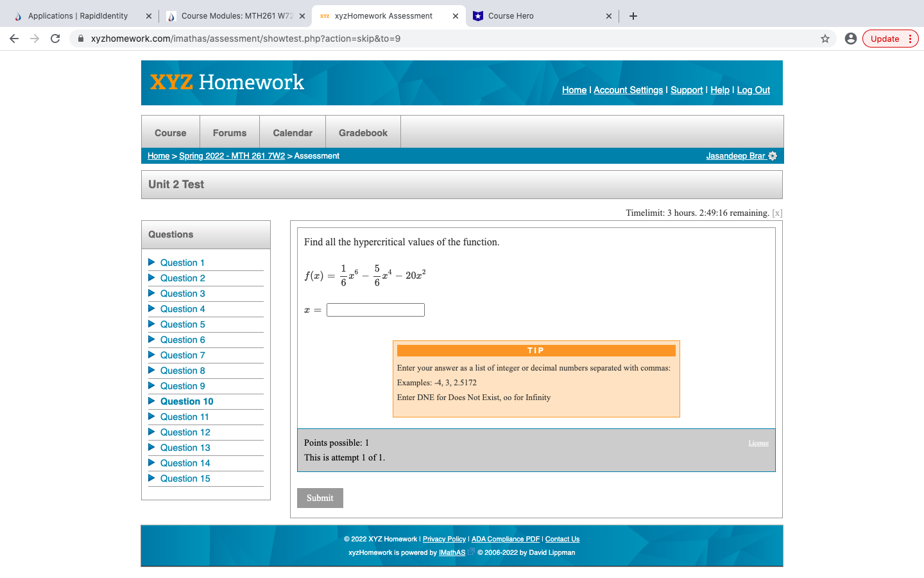
Task: Switch to the Gradebook tab
Action: click(363, 132)
